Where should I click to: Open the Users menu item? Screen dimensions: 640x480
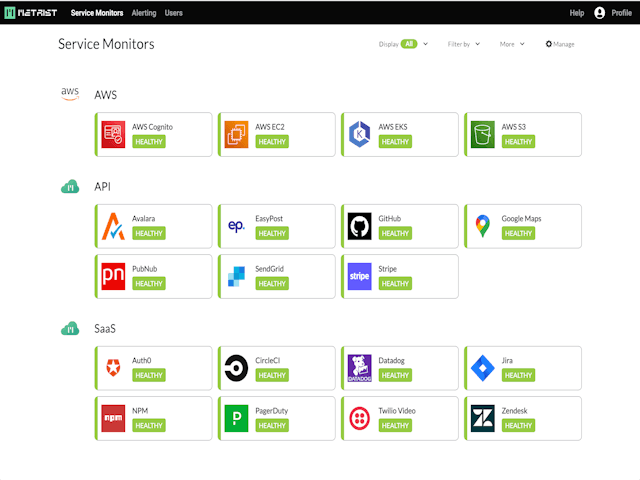pos(173,13)
